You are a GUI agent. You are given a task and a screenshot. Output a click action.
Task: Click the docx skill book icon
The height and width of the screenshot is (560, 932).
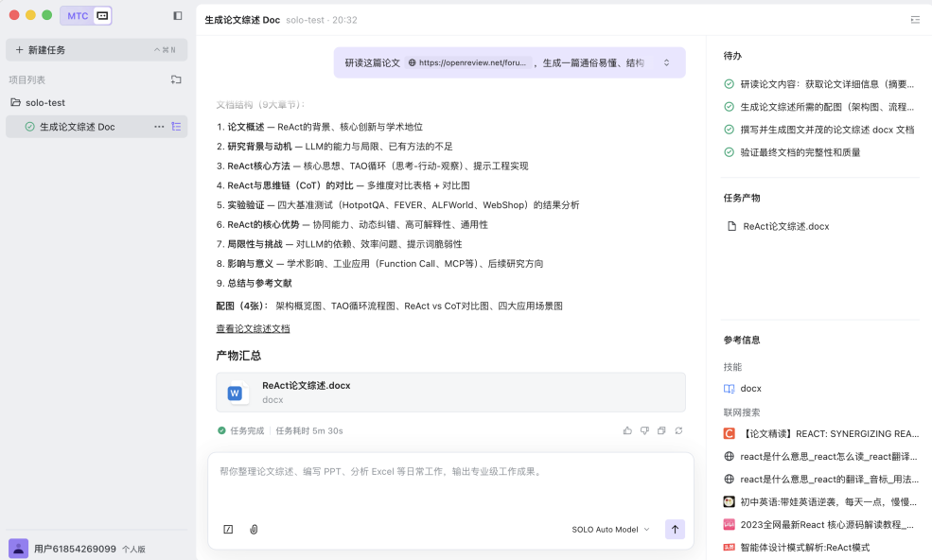(729, 388)
